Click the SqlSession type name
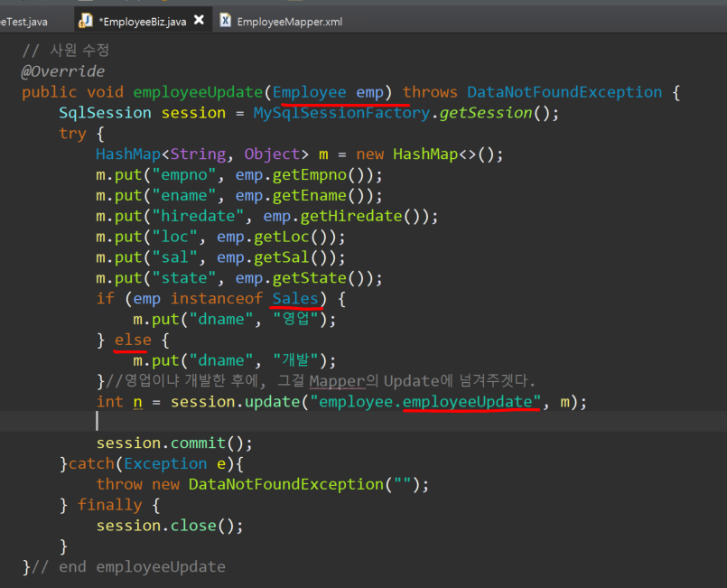The image size is (727, 588). coord(106,113)
